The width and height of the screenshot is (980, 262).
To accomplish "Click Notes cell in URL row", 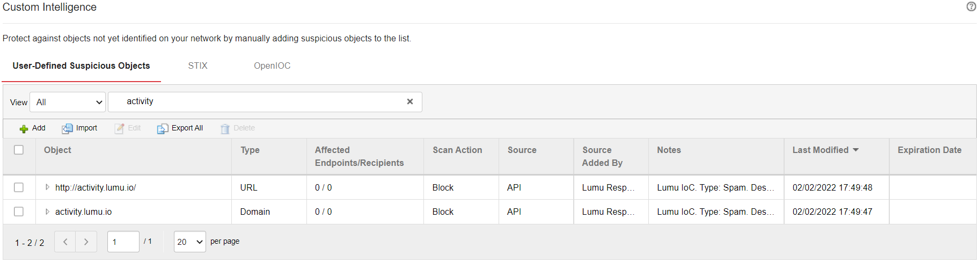I will tap(715, 187).
